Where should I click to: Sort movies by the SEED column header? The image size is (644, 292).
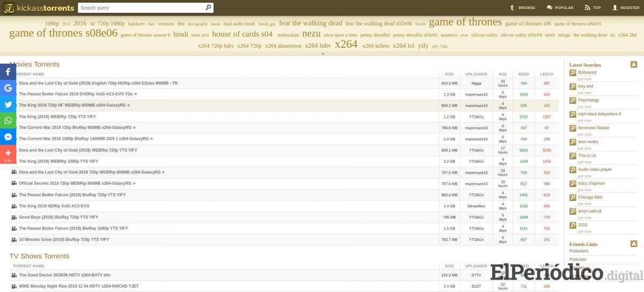coord(523,74)
